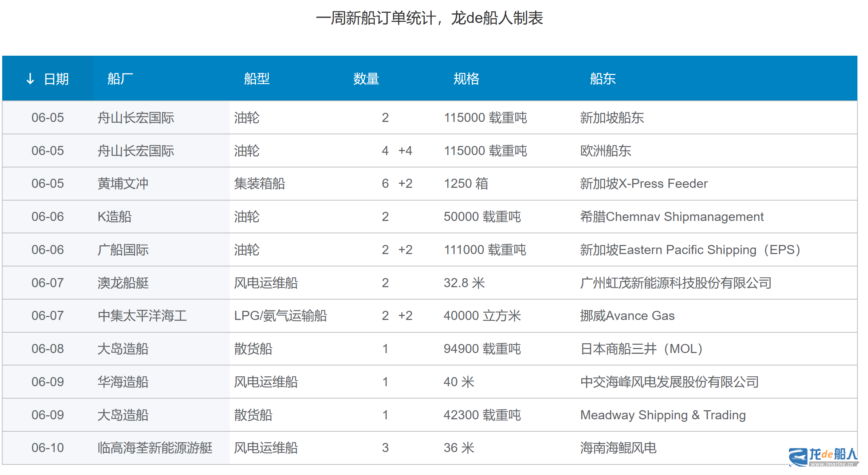Select the K造船 shipyard cell
The width and height of the screenshot is (868, 475).
pos(114,217)
